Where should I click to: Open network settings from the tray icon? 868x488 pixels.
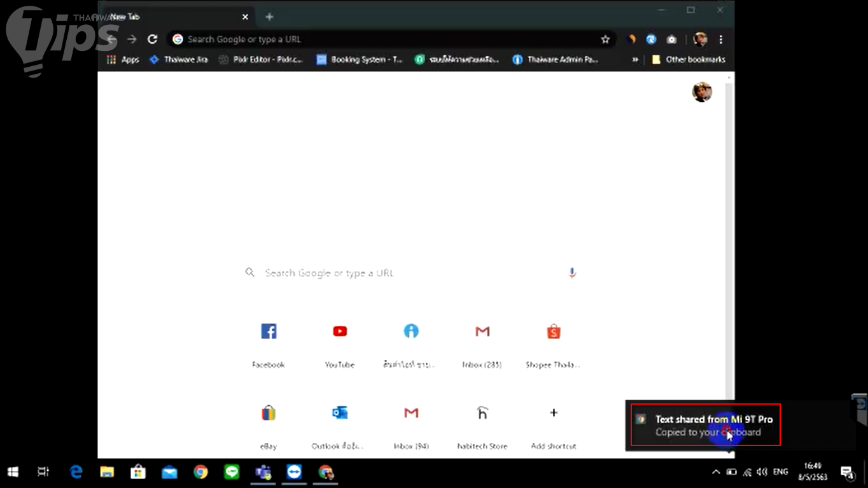[747, 472]
